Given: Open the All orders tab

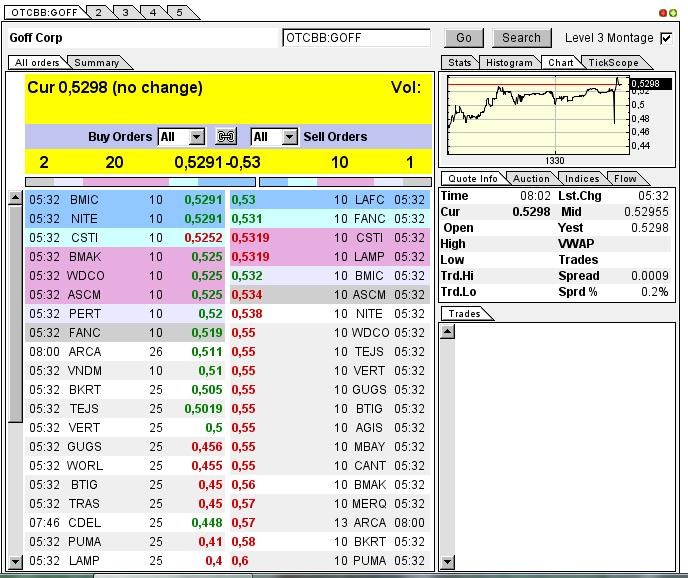Looking at the screenshot, I should 37,62.
